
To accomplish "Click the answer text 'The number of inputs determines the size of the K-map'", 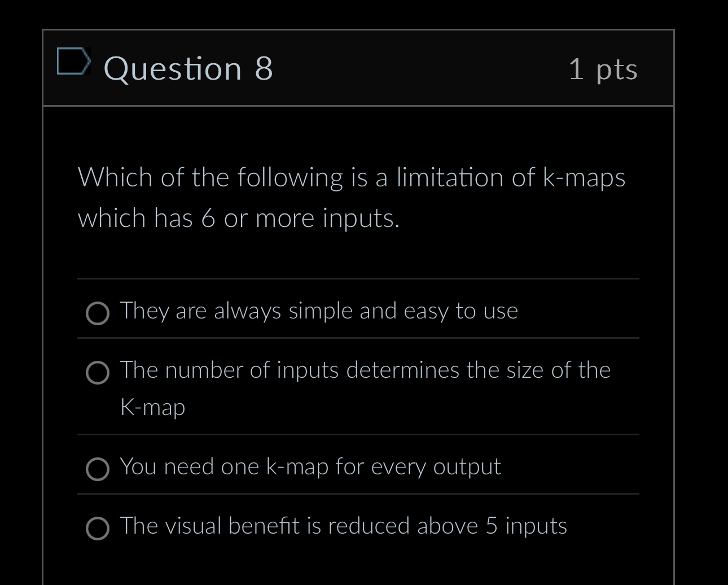I will [365, 388].
